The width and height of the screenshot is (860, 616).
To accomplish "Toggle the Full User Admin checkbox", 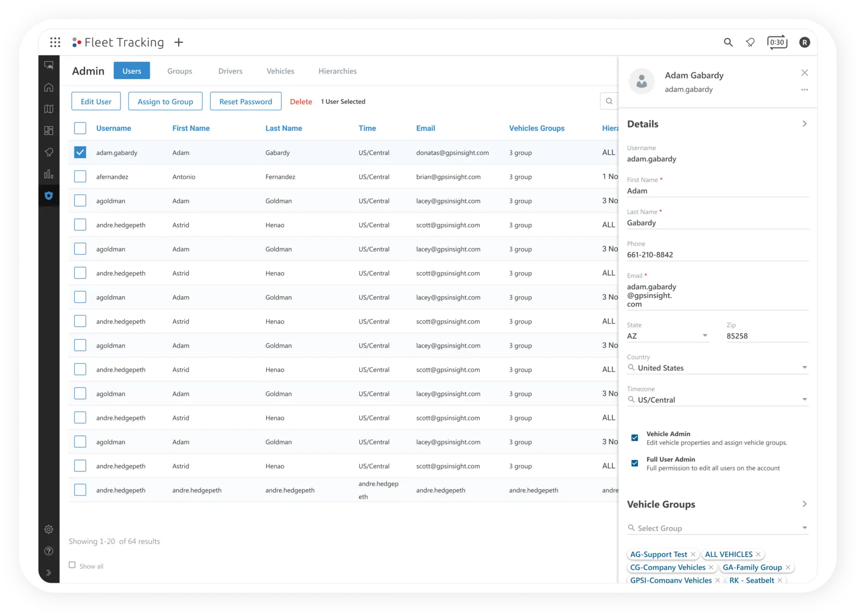I will coord(635,463).
